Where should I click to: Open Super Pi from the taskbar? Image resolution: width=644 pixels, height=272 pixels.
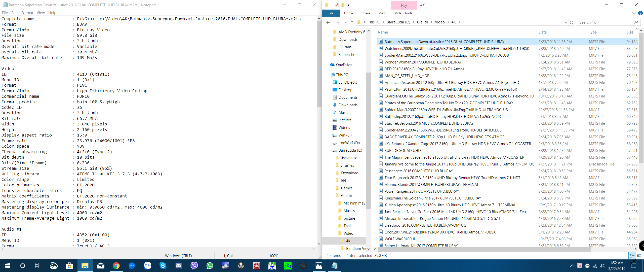pyautogui.click(x=272, y=266)
